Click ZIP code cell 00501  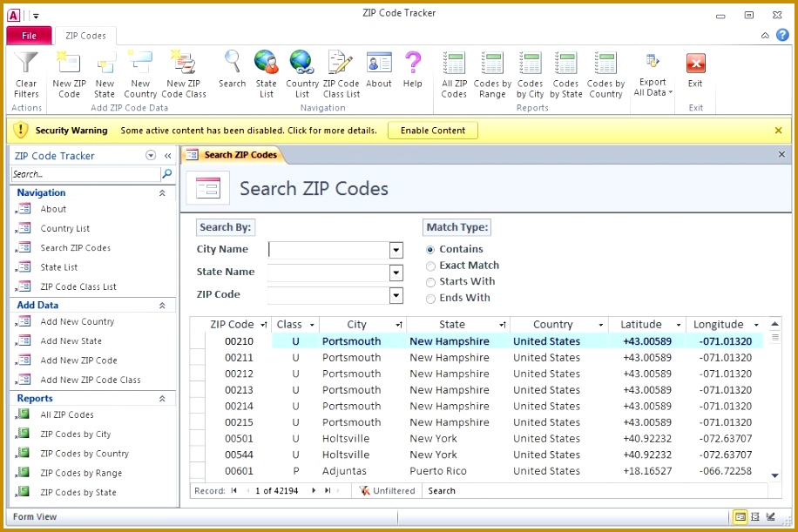[x=239, y=439]
